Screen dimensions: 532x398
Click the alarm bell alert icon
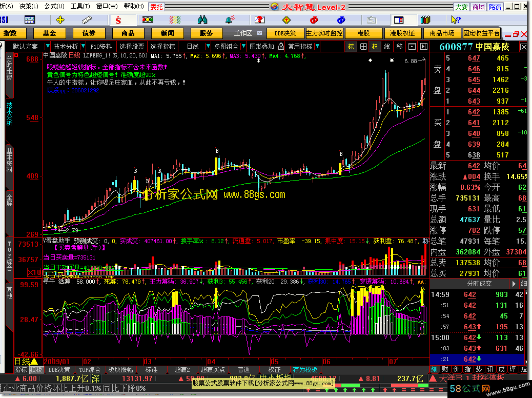(x=230, y=20)
